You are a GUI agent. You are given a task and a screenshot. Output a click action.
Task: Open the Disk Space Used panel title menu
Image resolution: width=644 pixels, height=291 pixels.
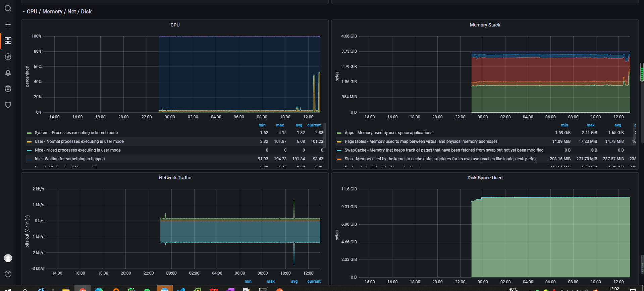coord(485,178)
